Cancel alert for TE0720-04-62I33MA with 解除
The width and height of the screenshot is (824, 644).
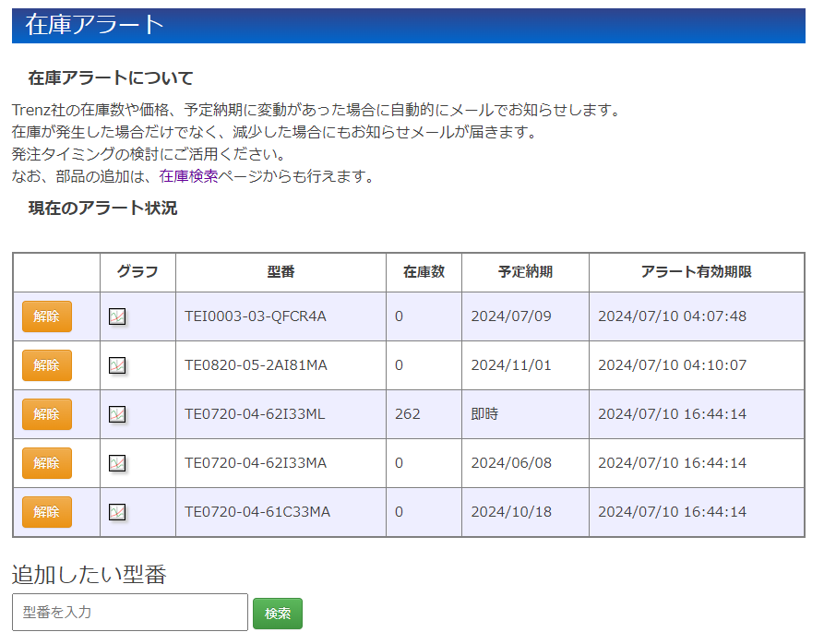pos(46,463)
